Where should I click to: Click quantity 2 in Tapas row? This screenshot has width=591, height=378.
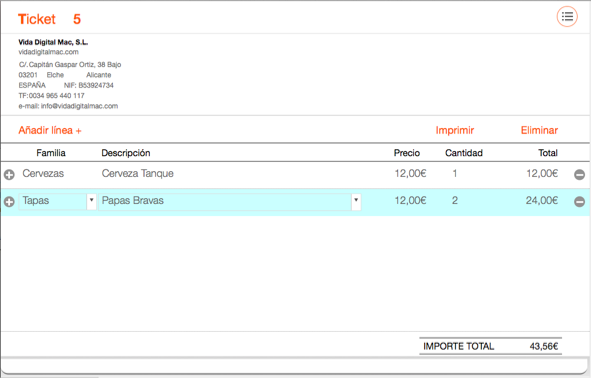[455, 200]
